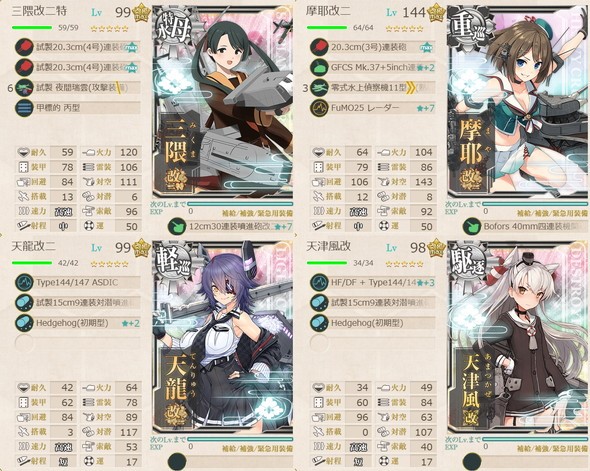Select the Mikuma Kai Ni Toku card portrait
The image size is (590, 471).
pos(223,102)
